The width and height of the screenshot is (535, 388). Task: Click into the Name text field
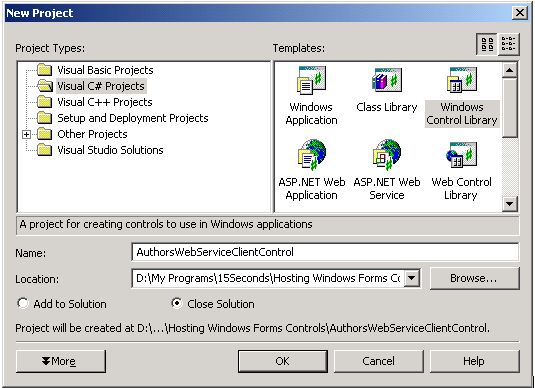325,252
